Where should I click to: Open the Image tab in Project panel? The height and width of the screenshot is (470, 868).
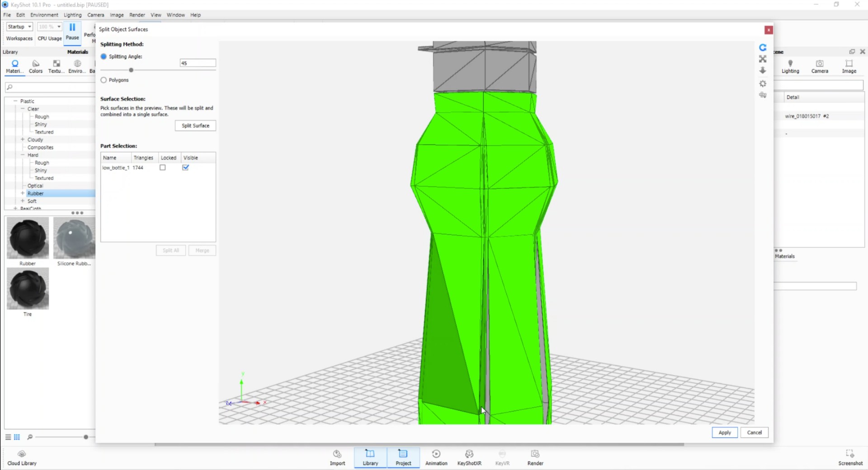tap(849, 66)
